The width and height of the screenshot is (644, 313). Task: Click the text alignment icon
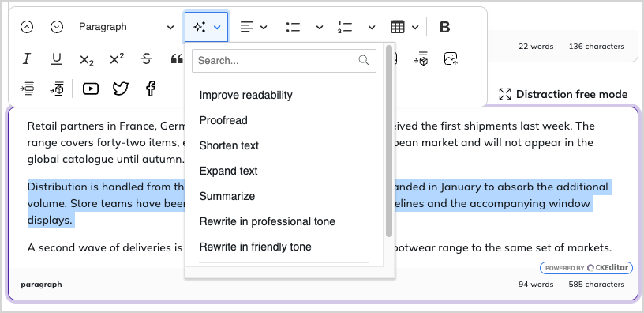click(x=247, y=27)
